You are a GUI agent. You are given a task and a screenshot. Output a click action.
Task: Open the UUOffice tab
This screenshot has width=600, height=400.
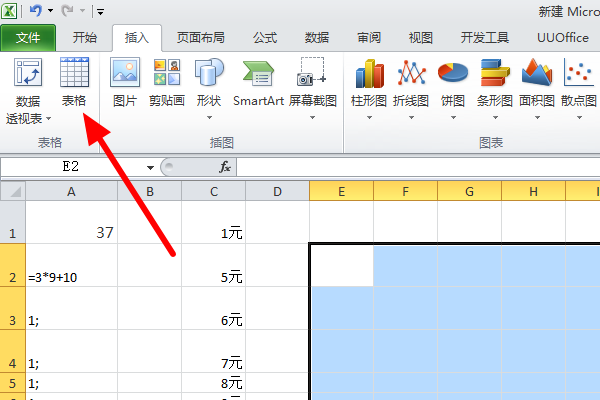(x=562, y=38)
